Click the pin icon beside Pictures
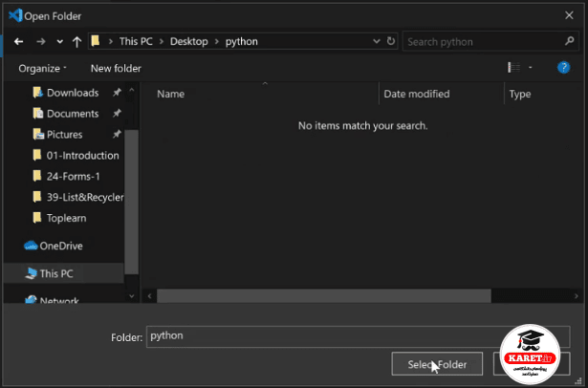 (117, 134)
